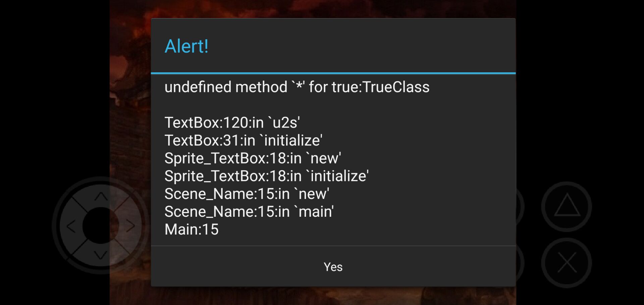
Task: Click the Alert! dialog title
Action: click(x=186, y=46)
